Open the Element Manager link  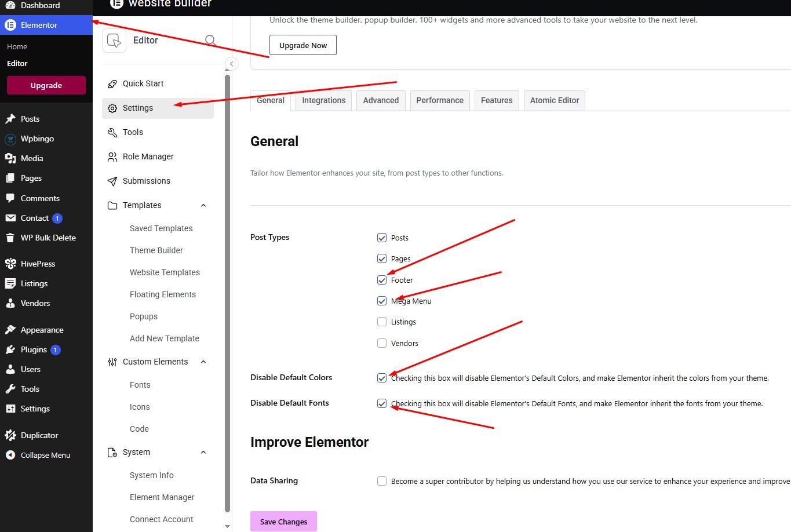[162, 497]
